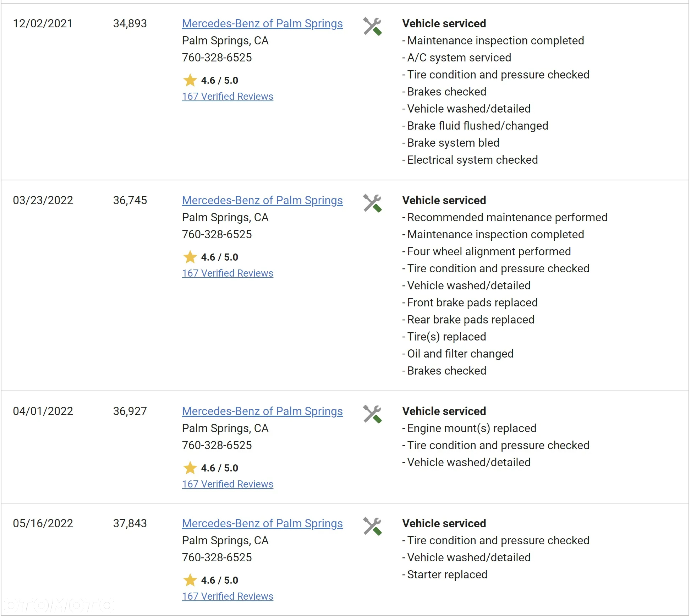View 167 Verified Reviews for 12/02/2021 service
This screenshot has height=616, width=691.
point(227,97)
